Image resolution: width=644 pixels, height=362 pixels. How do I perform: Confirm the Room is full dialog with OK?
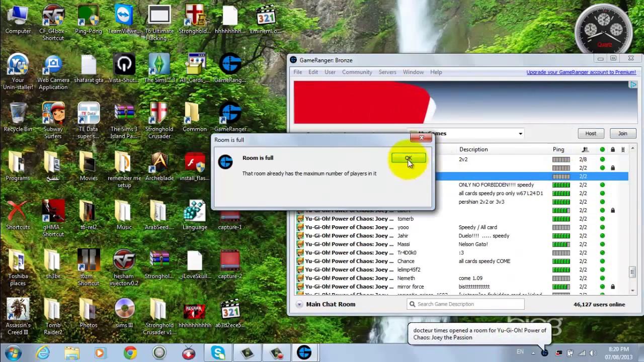point(409,159)
